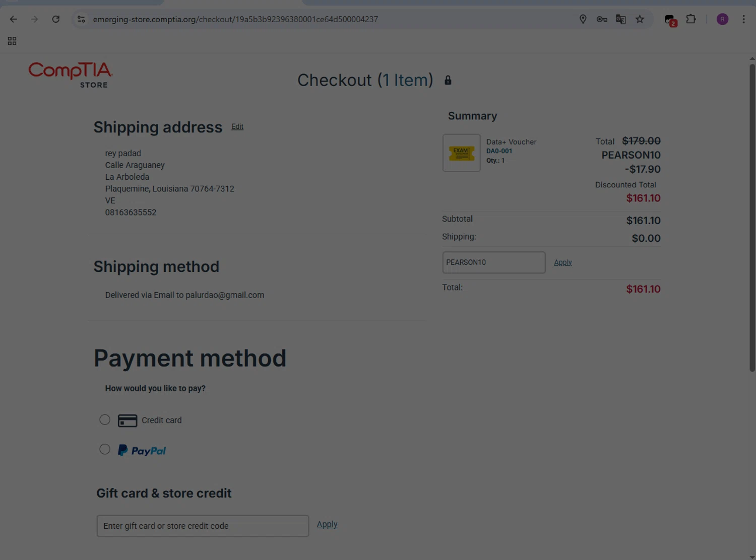Click the phone number 08163635552

pos(131,213)
